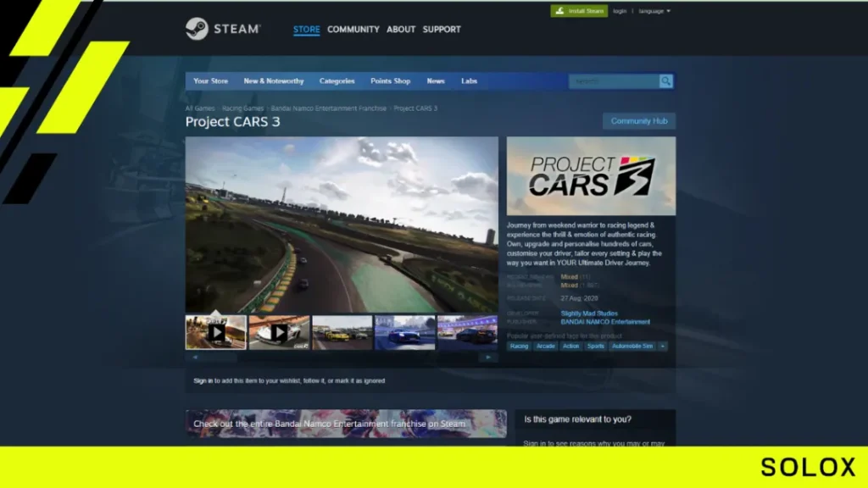Viewport: 868px width, 488px height.
Task: Open the Community Hub button
Action: pos(639,121)
